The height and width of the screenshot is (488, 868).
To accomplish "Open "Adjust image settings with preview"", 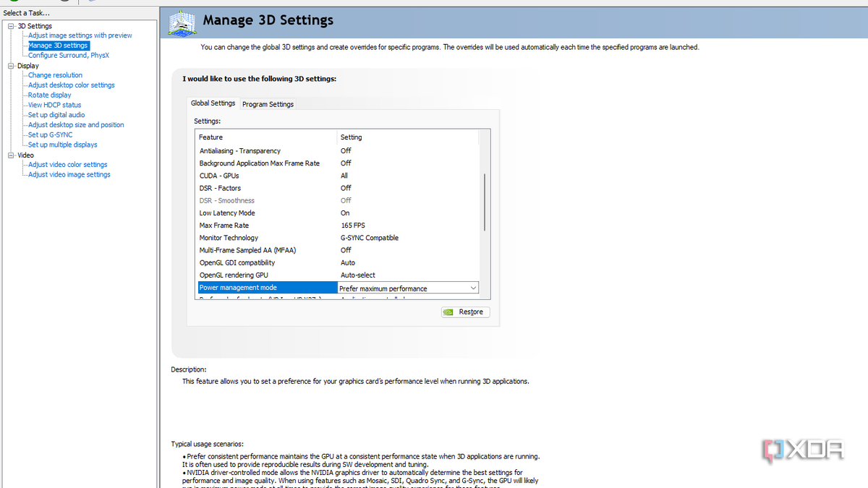I will pyautogui.click(x=80, y=35).
